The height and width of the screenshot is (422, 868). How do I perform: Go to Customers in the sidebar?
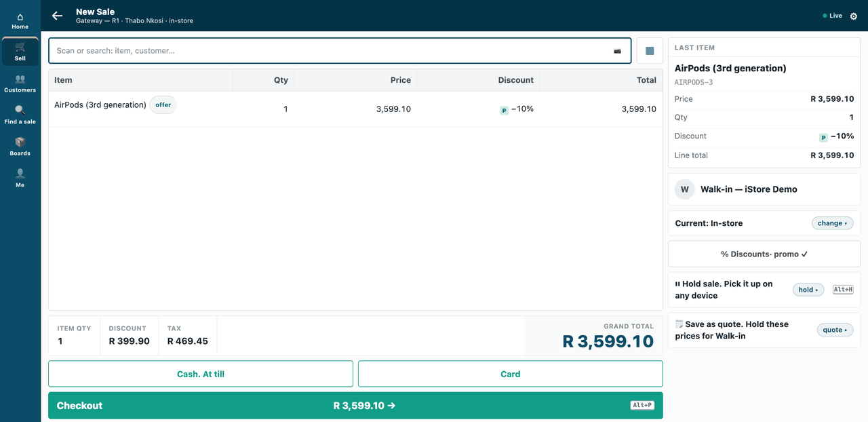tap(20, 84)
